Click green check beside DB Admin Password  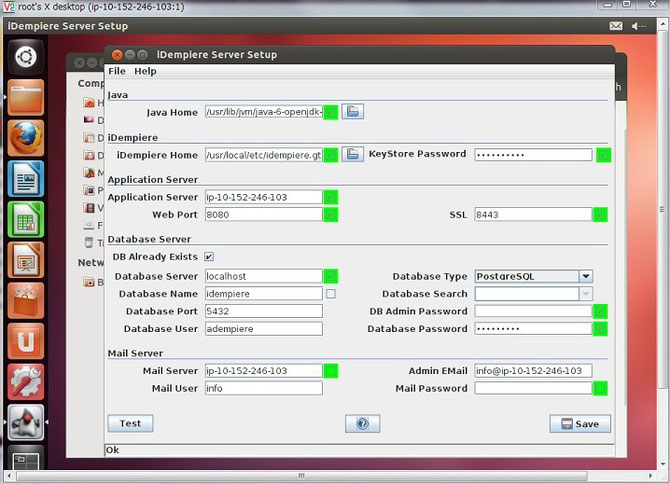(x=600, y=311)
